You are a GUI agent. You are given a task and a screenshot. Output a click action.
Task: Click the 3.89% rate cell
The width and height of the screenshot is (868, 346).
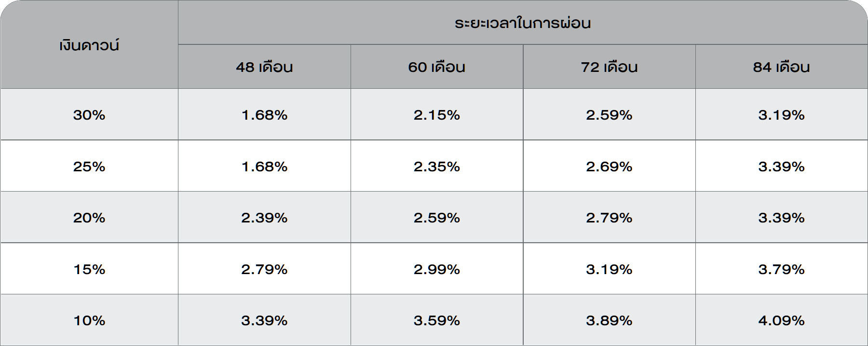click(609, 320)
